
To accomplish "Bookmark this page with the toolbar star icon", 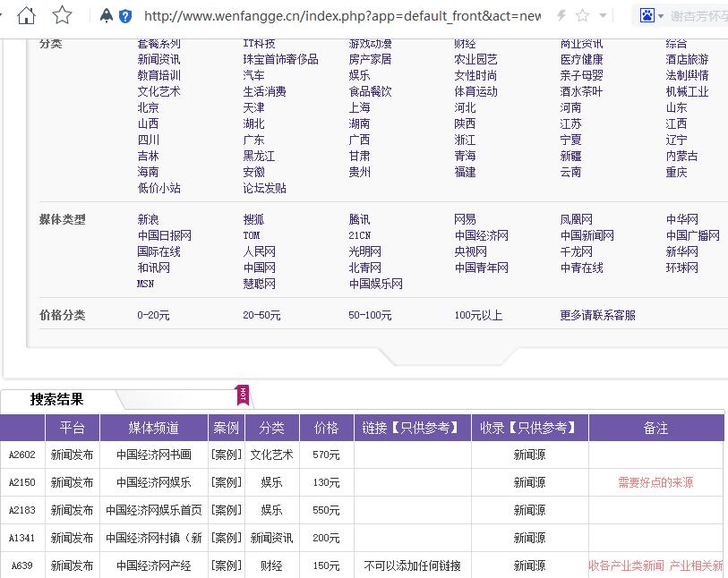I will (x=62, y=15).
